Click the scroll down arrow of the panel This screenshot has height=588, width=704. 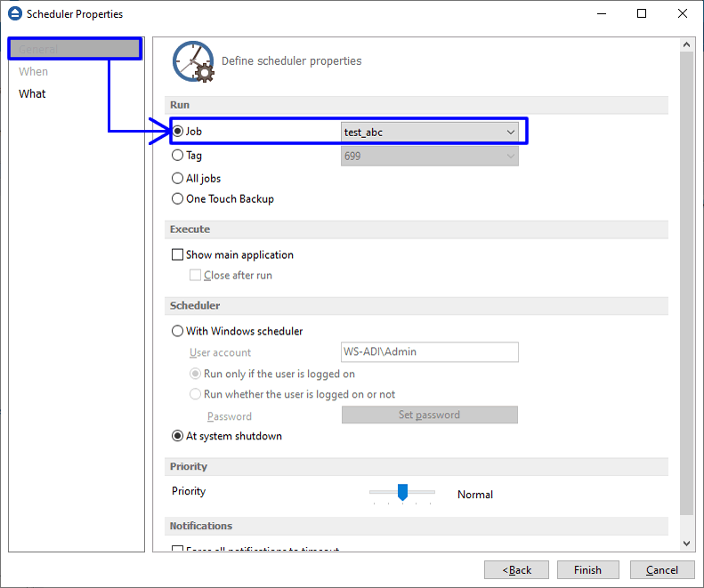pos(687,543)
